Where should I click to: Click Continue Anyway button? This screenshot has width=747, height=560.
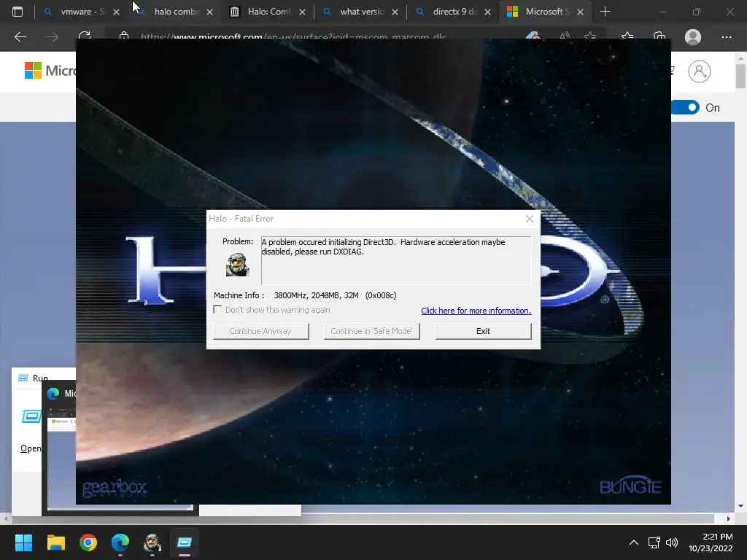pyautogui.click(x=260, y=331)
